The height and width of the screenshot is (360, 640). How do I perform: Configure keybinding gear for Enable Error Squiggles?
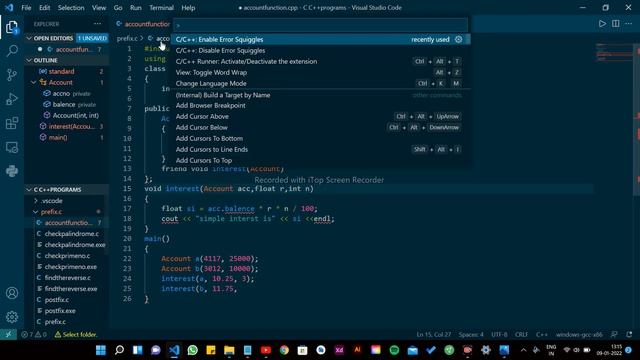458,39
